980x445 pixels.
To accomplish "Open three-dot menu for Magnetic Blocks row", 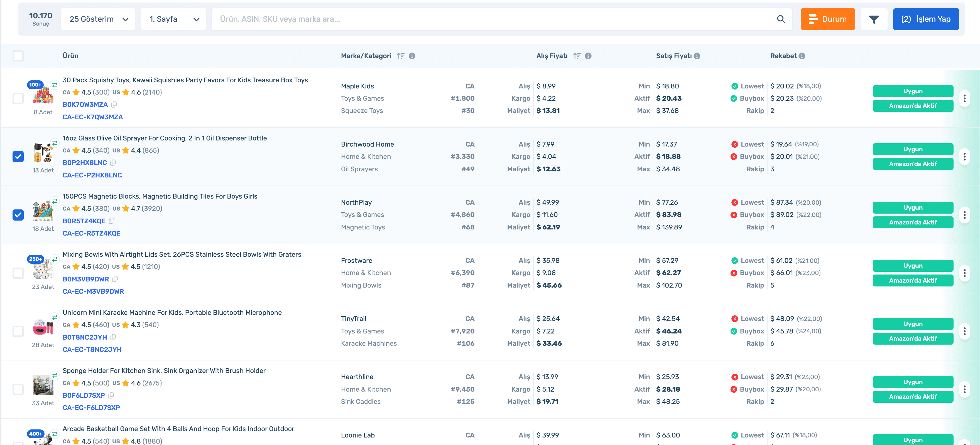I will point(964,215).
